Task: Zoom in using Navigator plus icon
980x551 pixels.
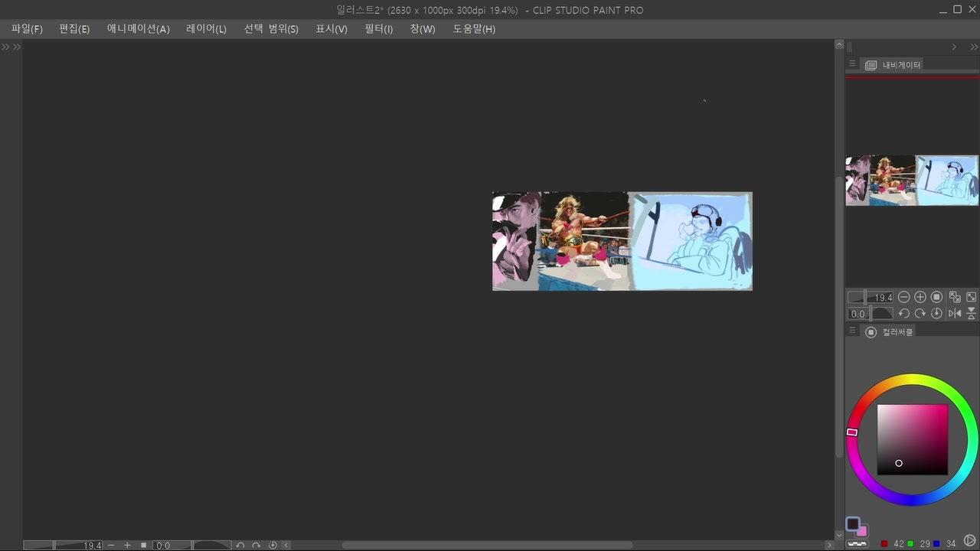Action: click(x=920, y=297)
